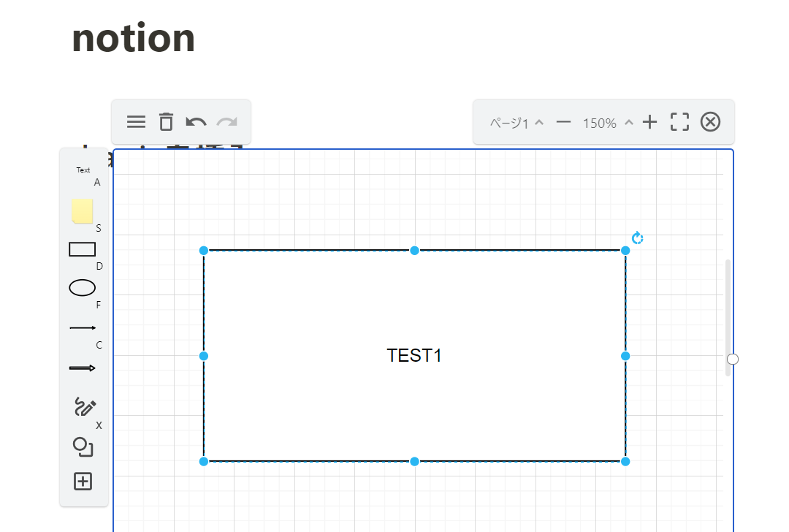The width and height of the screenshot is (789, 532).
Task: Delete the selected shape with trash icon
Action: (x=167, y=122)
